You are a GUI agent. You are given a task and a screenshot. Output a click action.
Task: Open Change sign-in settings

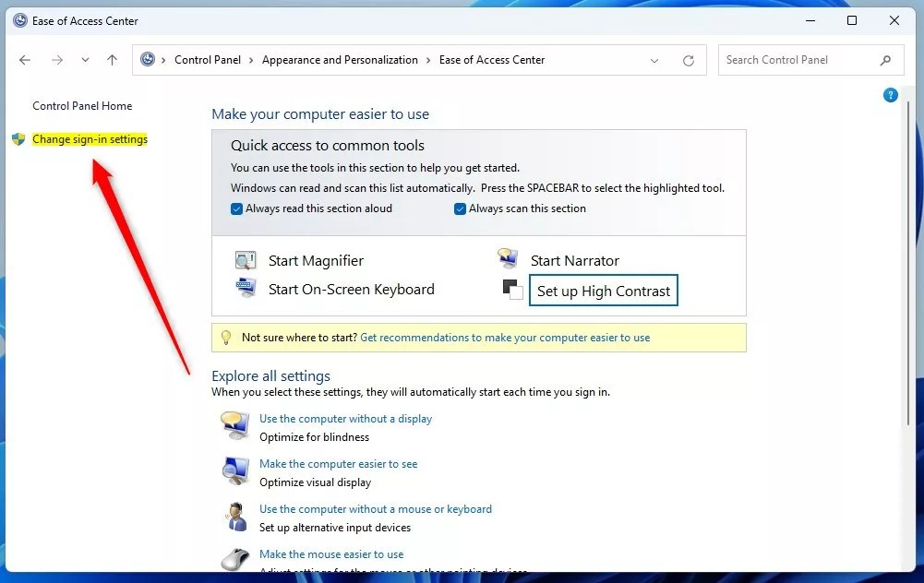click(x=90, y=138)
